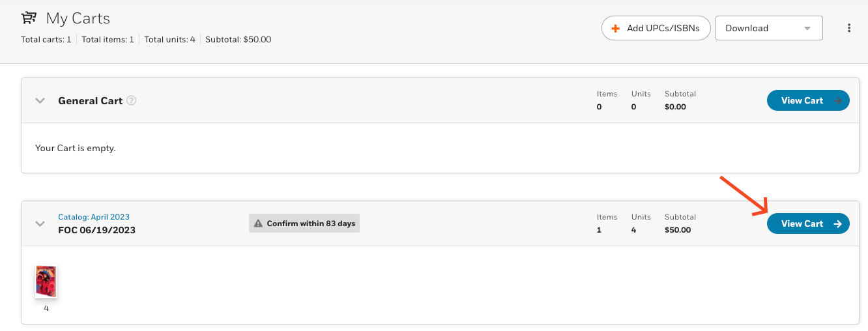
Task: Open the Catalog: April 2023 link
Action: click(x=94, y=217)
